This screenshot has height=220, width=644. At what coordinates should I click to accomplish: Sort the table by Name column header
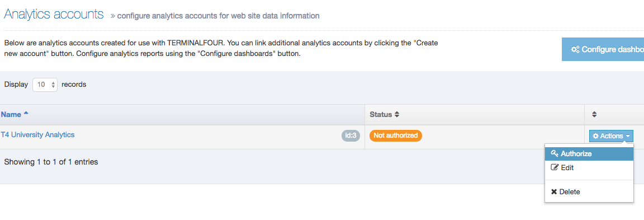point(11,114)
